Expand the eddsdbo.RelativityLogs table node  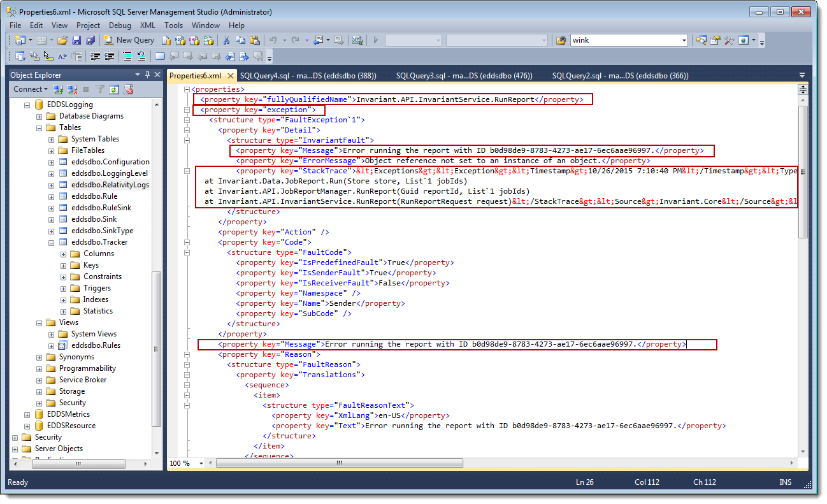pyautogui.click(x=51, y=185)
